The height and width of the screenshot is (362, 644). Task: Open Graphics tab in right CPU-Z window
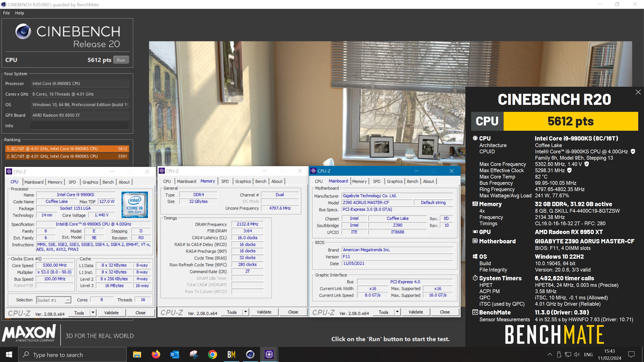pyautogui.click(x=395, y=181)
